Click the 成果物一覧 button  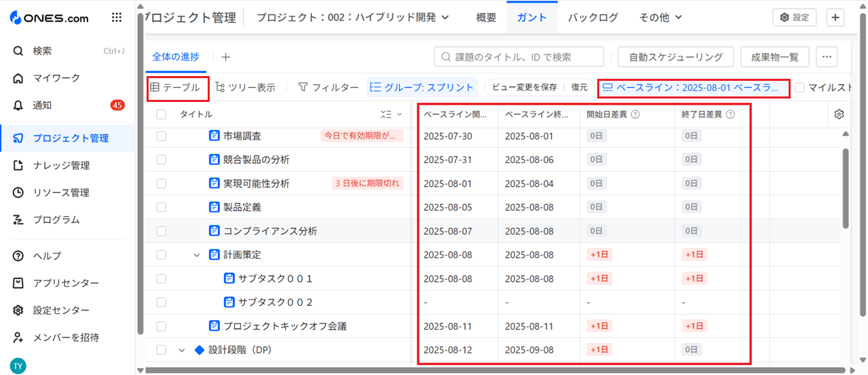point(774,57)
